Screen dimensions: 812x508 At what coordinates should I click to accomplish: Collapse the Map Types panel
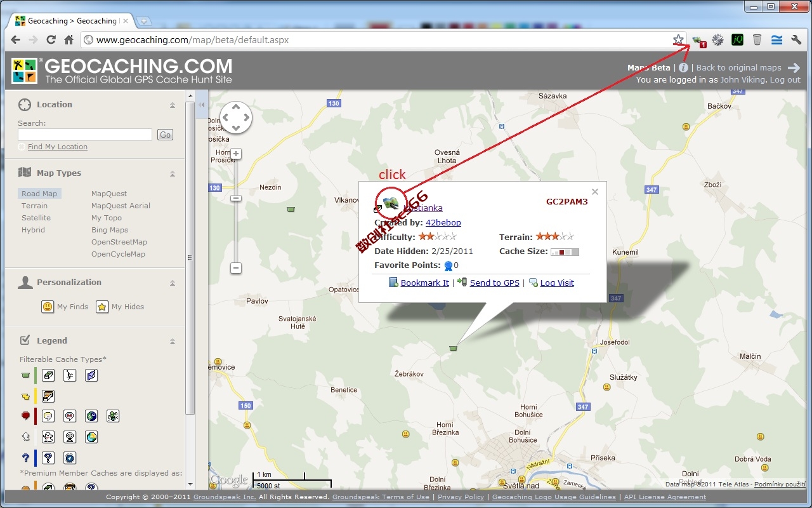coord(173,173)
